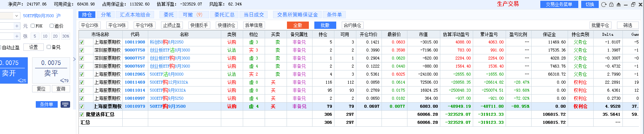Enable the 追价 checkbox
Viewport: 644px width, 134px height.
[51, 26]
